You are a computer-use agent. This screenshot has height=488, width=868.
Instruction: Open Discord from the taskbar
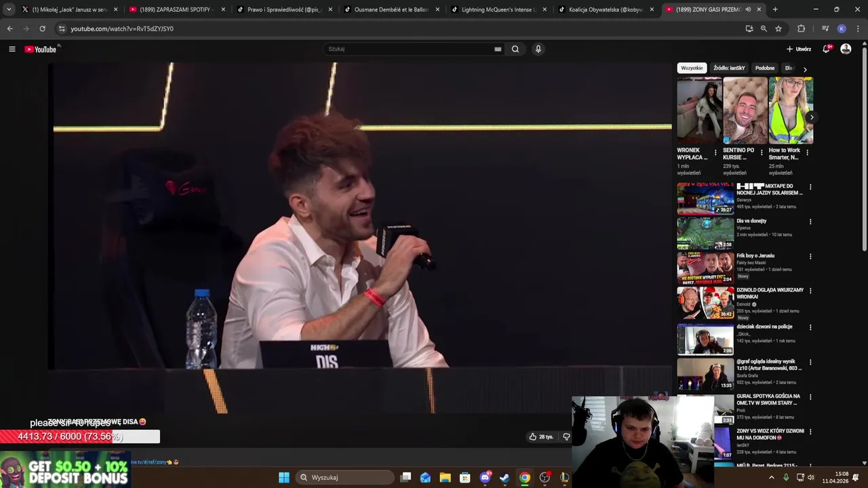coord(485,477)
